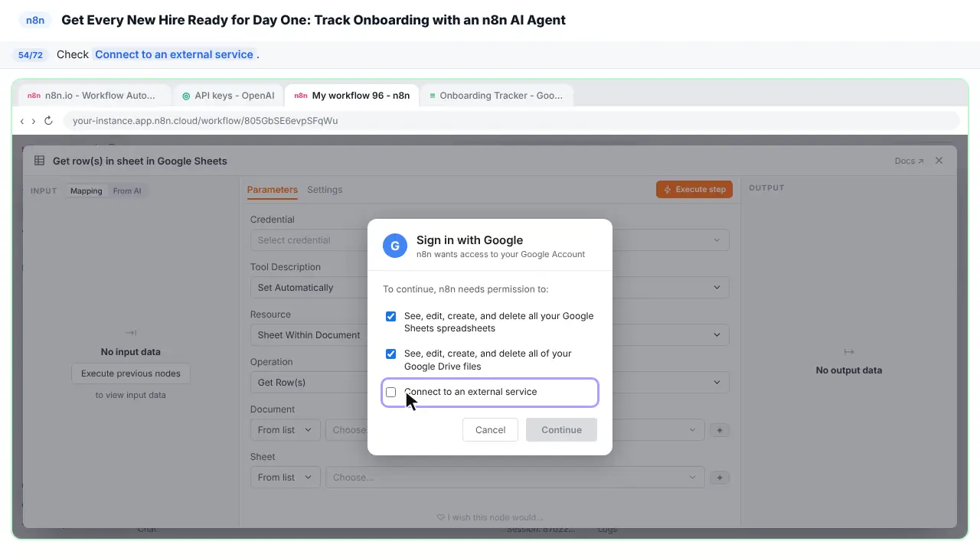Viewport: 980px width, 551px height.
Task: Select My workflow 96 browser tab
Action: 352,96
